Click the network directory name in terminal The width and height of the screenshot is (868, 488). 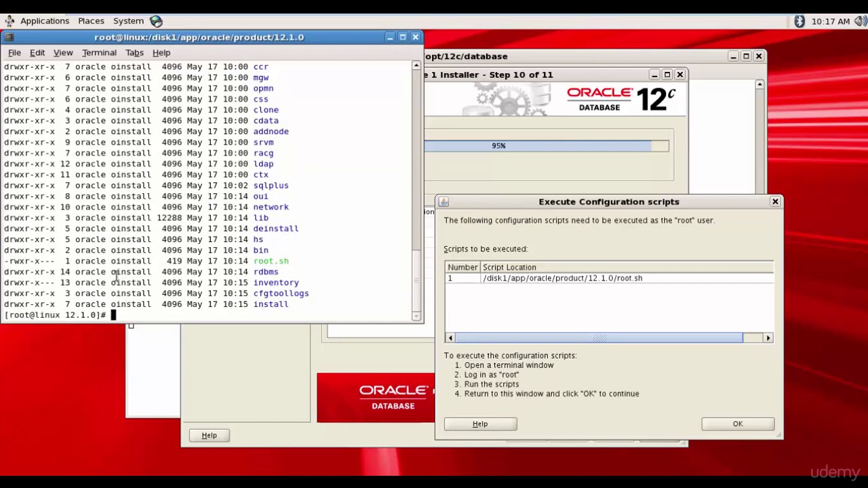(271, 207)
